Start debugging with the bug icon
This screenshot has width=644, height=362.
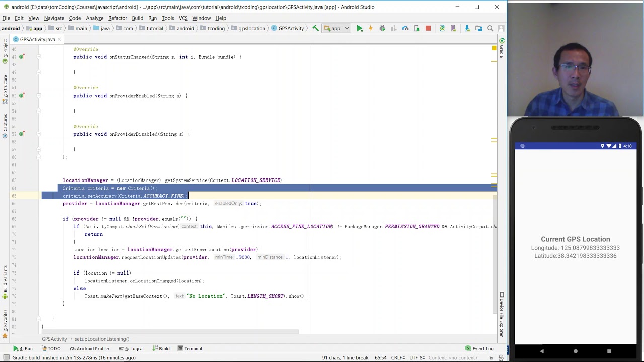(382, 28)
